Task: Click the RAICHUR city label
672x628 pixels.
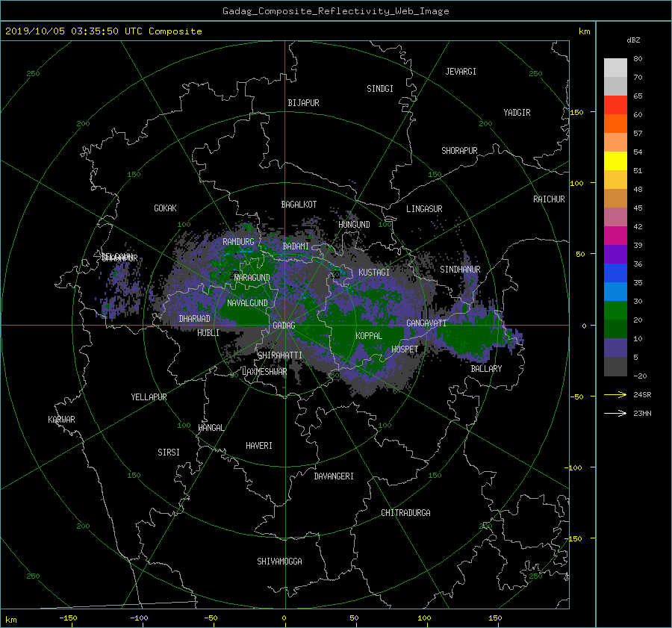Action: point(549,199)
